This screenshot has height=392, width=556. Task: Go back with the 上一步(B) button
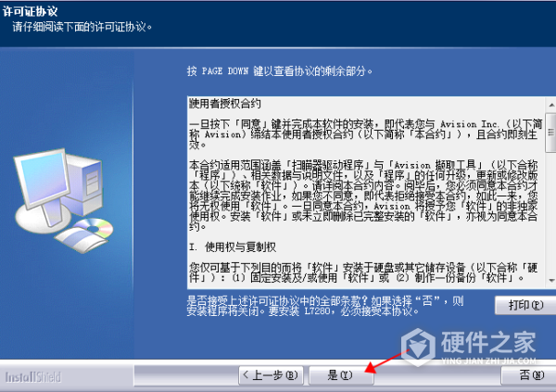pyautogui.click(x=271, y=375)
